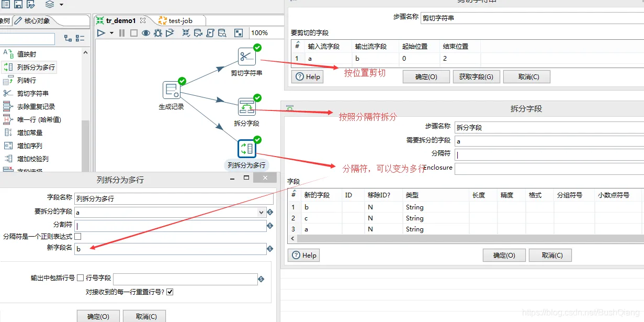644x322 pixels.
Task: Open the perspective dropdown arrow beside layers icon
Action: point(61,5)
